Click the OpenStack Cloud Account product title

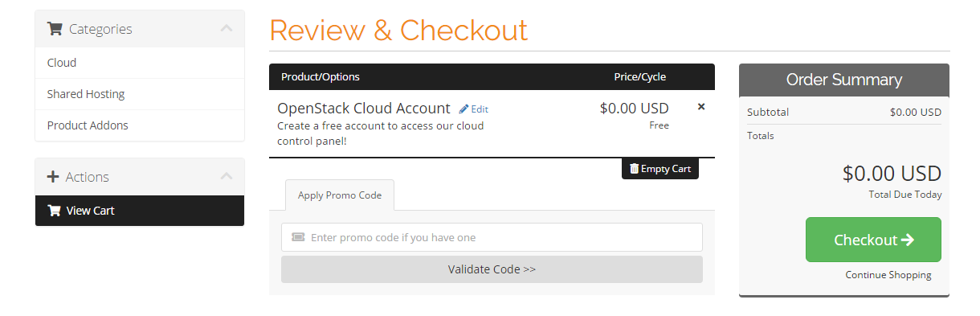click(x=364, y=108)
